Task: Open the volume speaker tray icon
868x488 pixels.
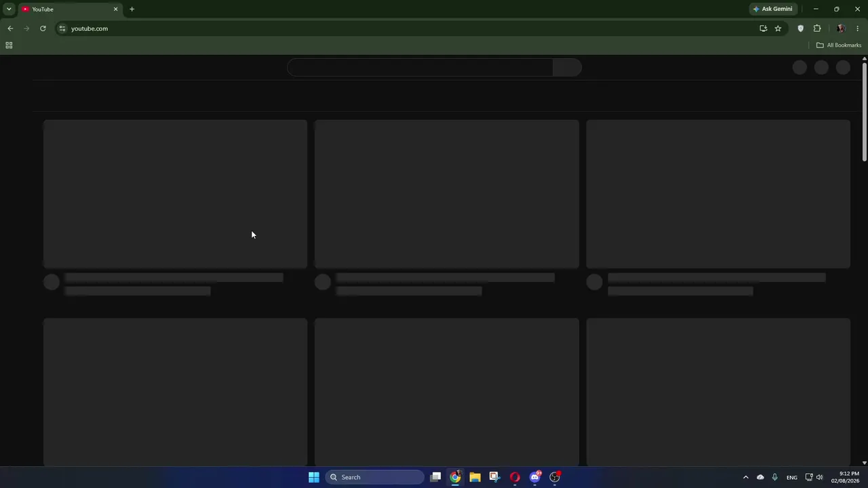Action: 819,477
